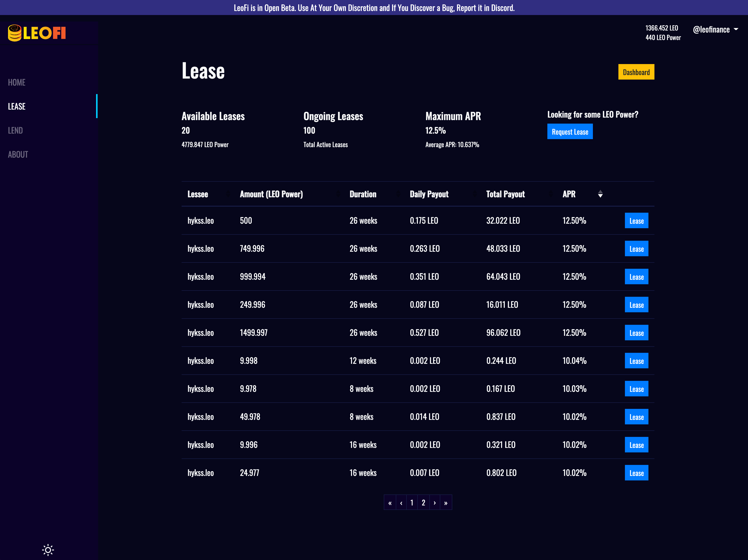This screenshot has width=748, height=560.
Task: Click the 10.03% APR value
Action: [x=574, y=389]
